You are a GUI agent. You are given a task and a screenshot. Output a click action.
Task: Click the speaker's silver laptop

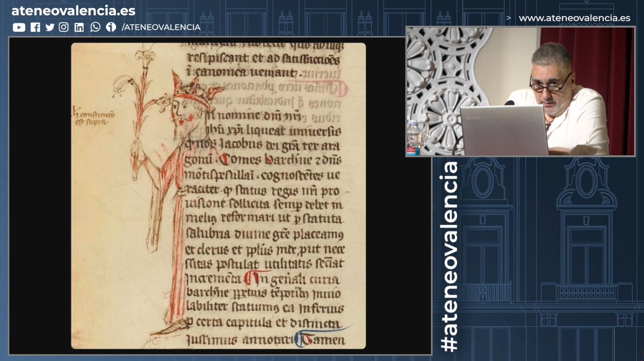(503, 130)
